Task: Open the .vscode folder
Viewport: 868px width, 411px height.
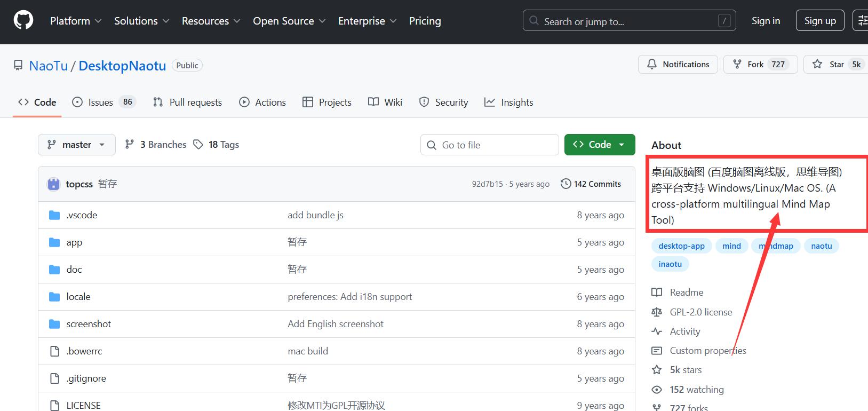Action: 82,215
